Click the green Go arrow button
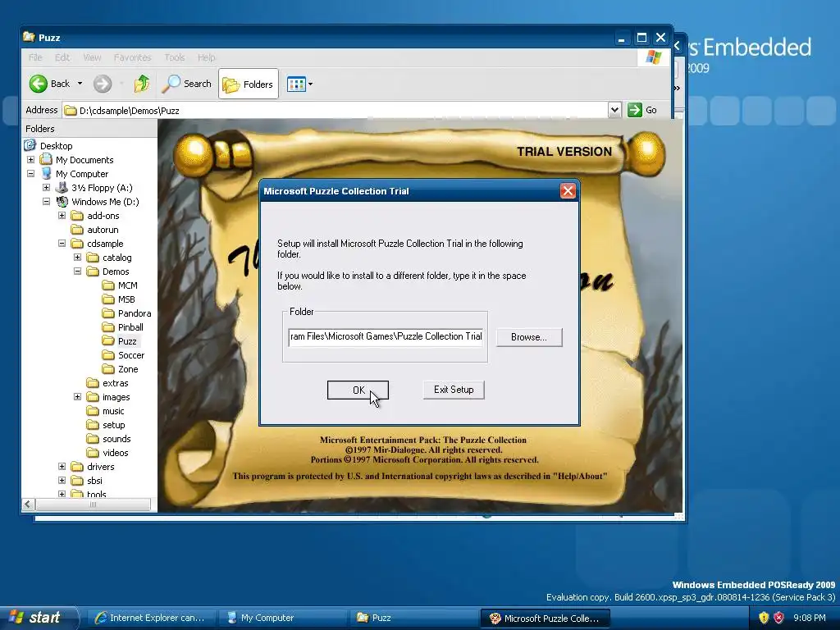Screen dimensions: 840x630 (x=635, y=110)
